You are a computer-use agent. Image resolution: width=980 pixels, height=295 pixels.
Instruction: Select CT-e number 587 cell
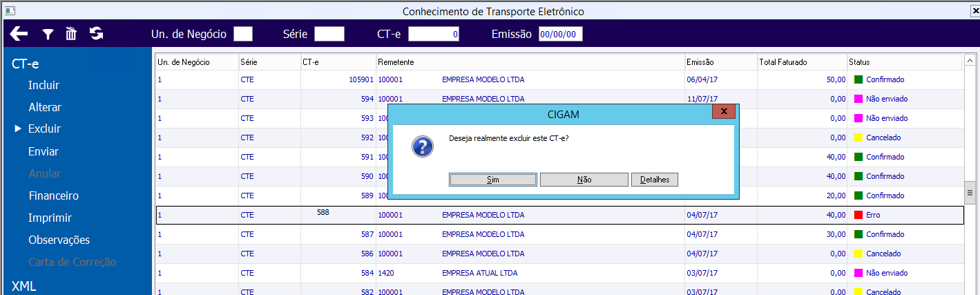pyautogui.click(x=367, y=234)
